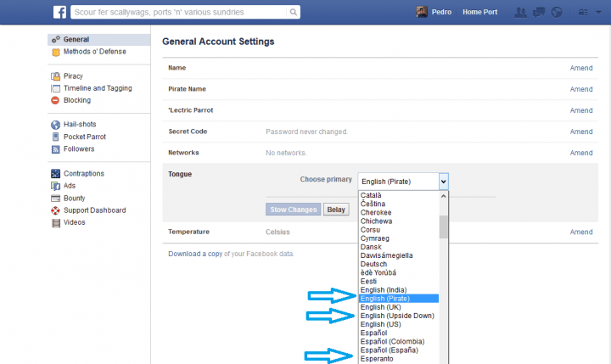611x364 pixels.
Task: Click the Stow Changes button
Action: tap(294, 210)
